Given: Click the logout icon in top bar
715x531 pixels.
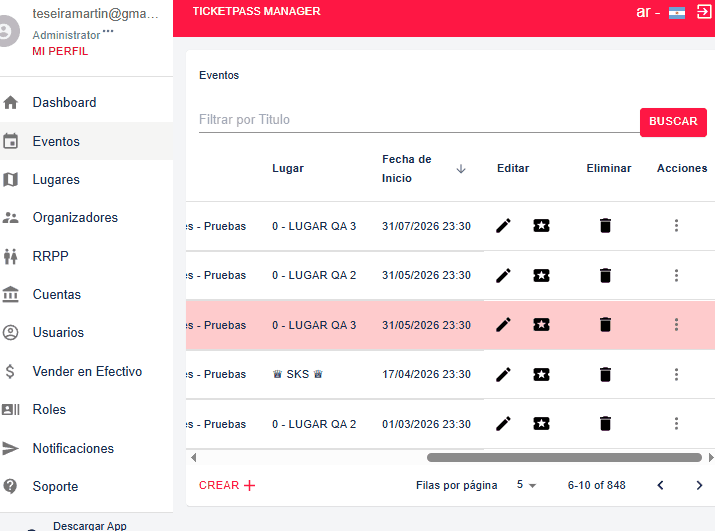Looking at the screenshot, I should [x=703, y=12].
